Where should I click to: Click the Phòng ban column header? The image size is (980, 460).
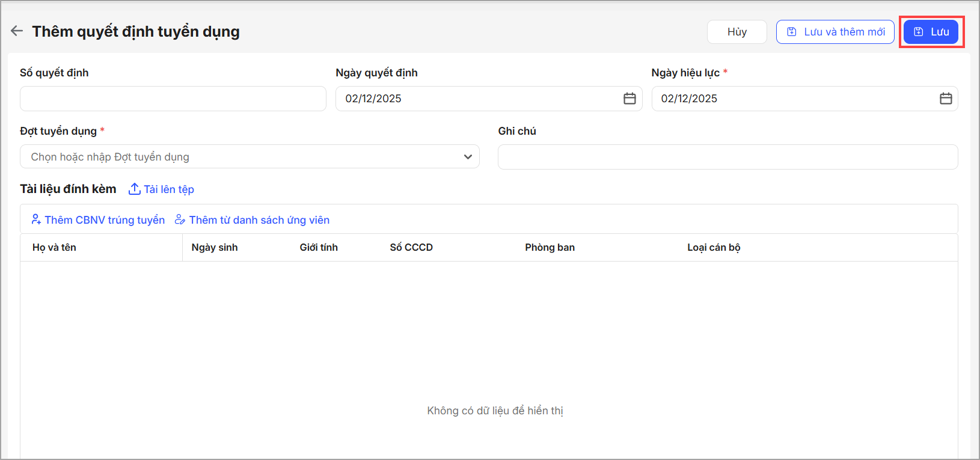click(x=550, y=247)
